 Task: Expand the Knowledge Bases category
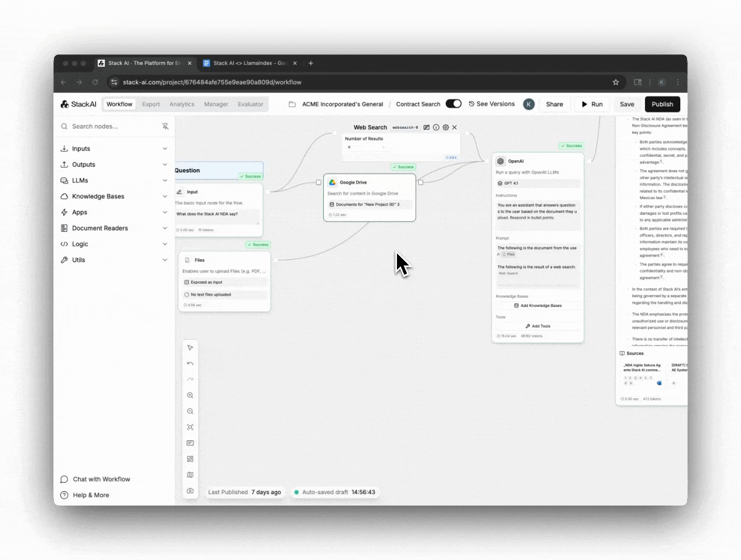pyautogui.click(x=114, y=196)
